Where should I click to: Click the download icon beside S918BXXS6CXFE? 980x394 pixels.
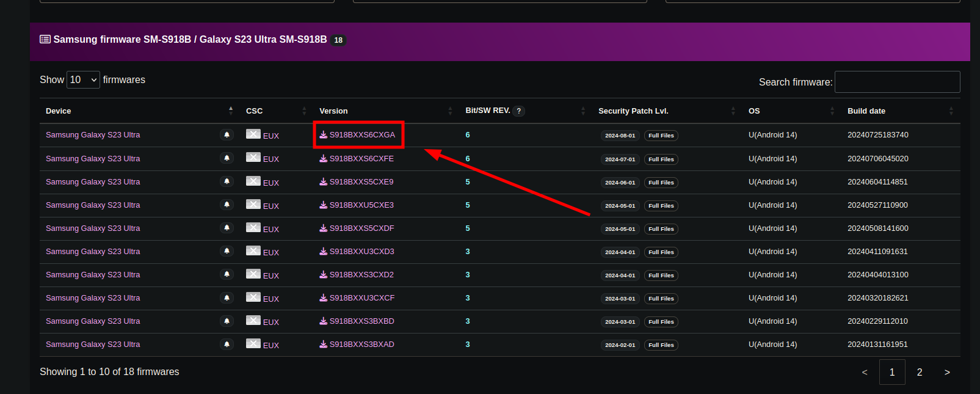(323, 159)
